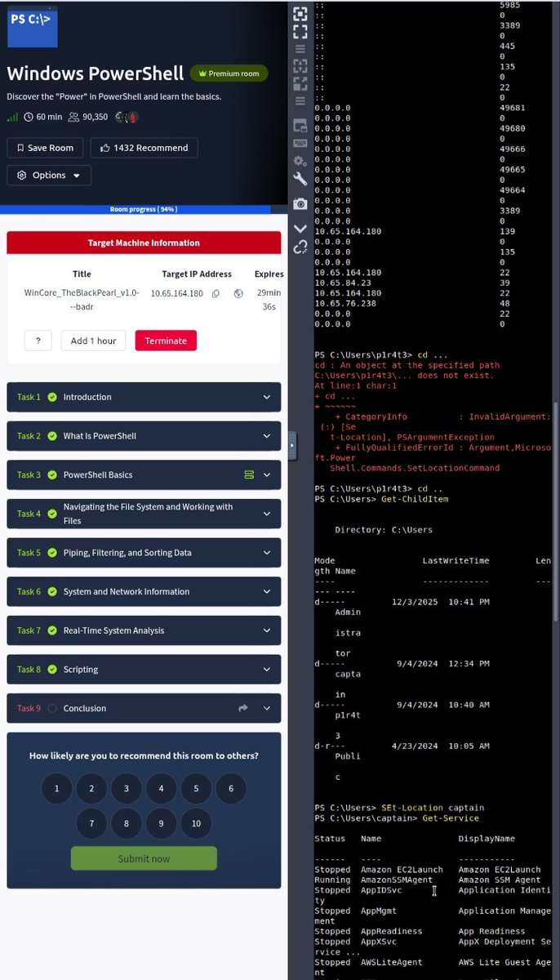The image size is (560, 980).
Task: Open the Options dropdown
Action: point(49,175)
